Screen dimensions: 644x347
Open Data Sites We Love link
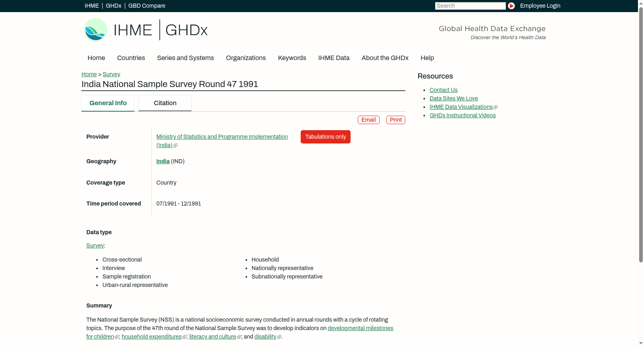[x=454, y=98]
